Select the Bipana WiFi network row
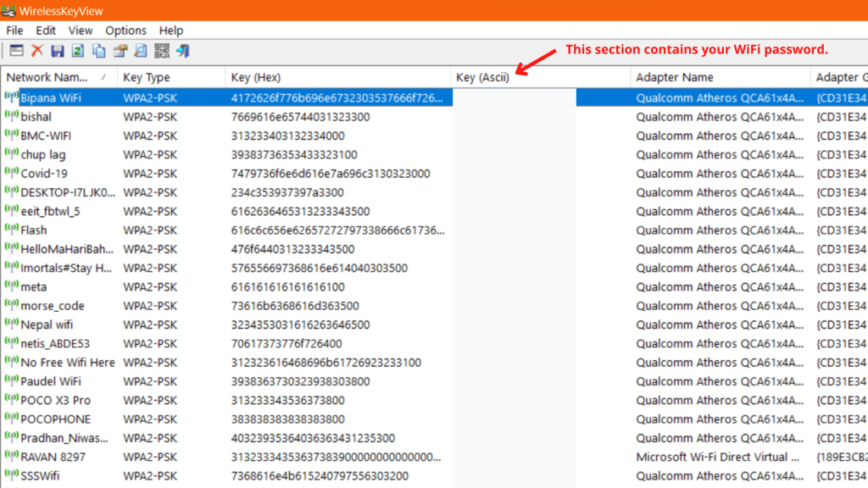Image resolution: width=868 pixels, height=488 pixels. (x=434, y=98)
